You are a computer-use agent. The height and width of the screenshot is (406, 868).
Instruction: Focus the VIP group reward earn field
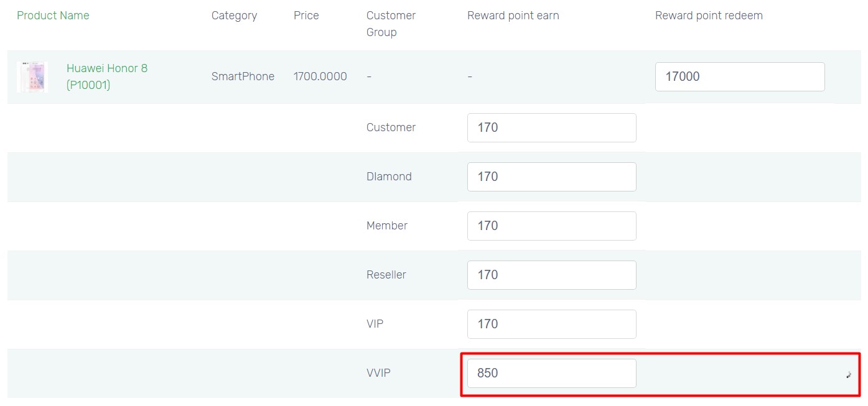point(552,324)
